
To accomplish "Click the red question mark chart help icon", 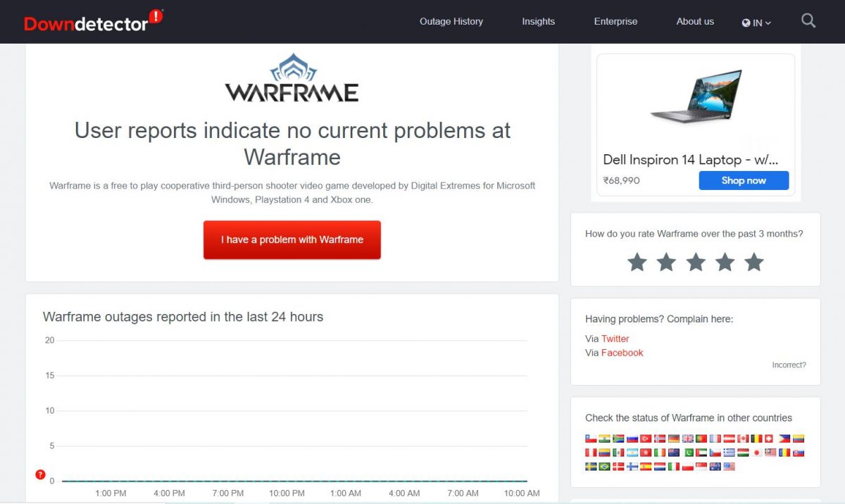I will (x=40, y=474).
